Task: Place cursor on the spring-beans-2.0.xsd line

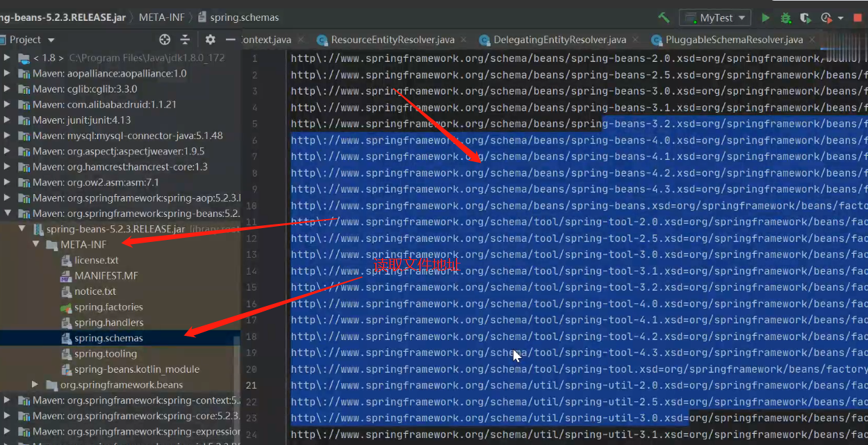Action: point(579,58)
